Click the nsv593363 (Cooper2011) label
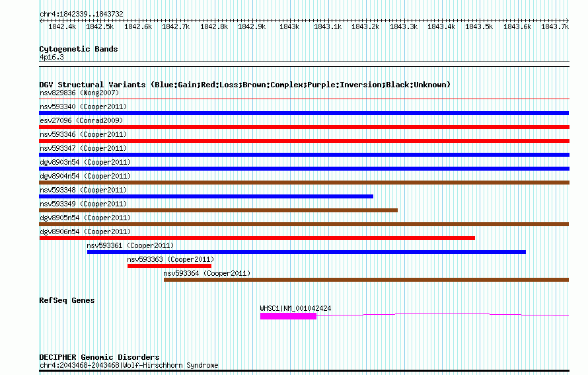This screenshot has height=375, width=588. click(x=170, y=259)
